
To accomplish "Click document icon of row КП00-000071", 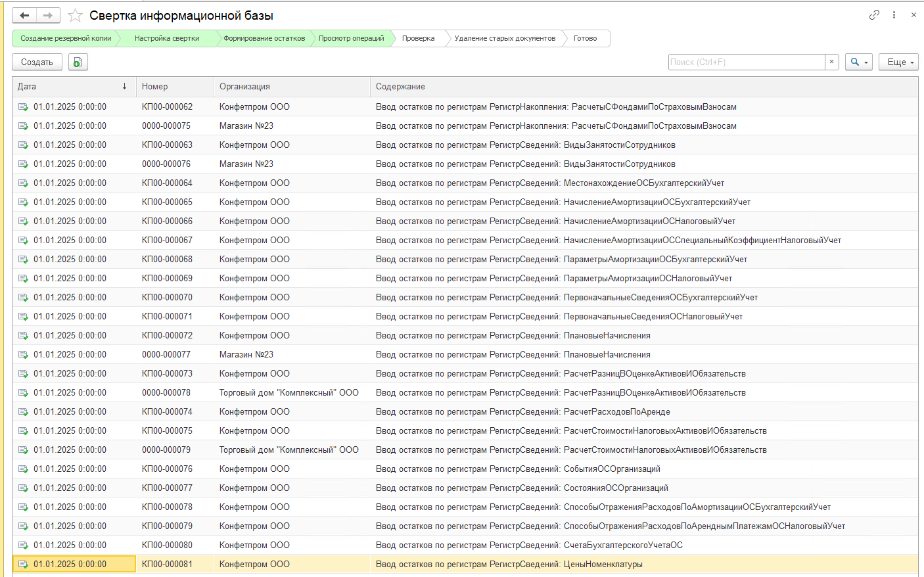I will tap(23, 317).
